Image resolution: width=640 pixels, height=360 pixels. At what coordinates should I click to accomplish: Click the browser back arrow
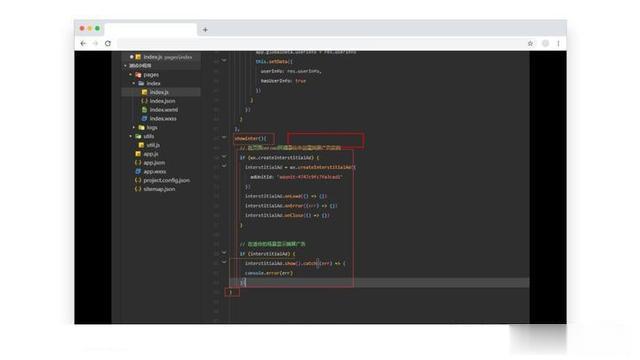[83, 43]
